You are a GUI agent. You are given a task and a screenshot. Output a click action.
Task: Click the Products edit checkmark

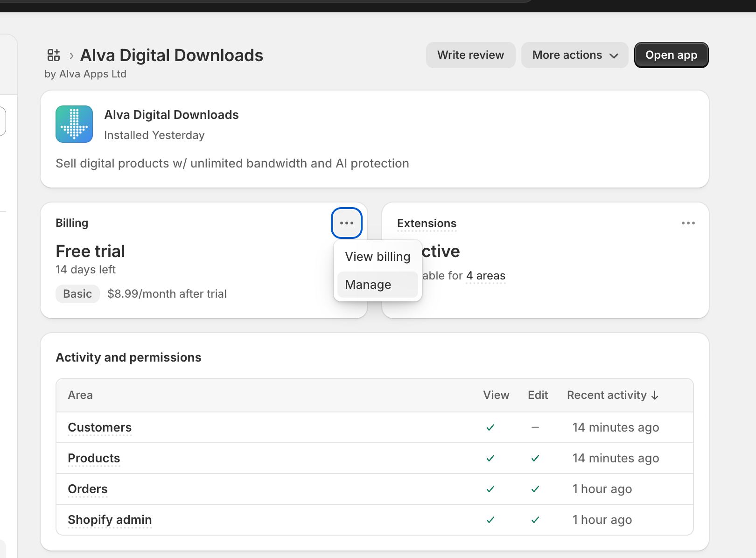tap(535, 458)
